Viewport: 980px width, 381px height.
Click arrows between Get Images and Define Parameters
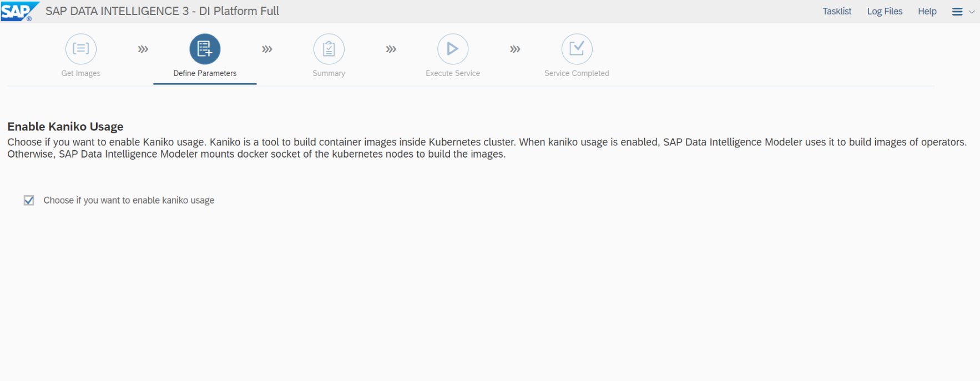point(143,49)
